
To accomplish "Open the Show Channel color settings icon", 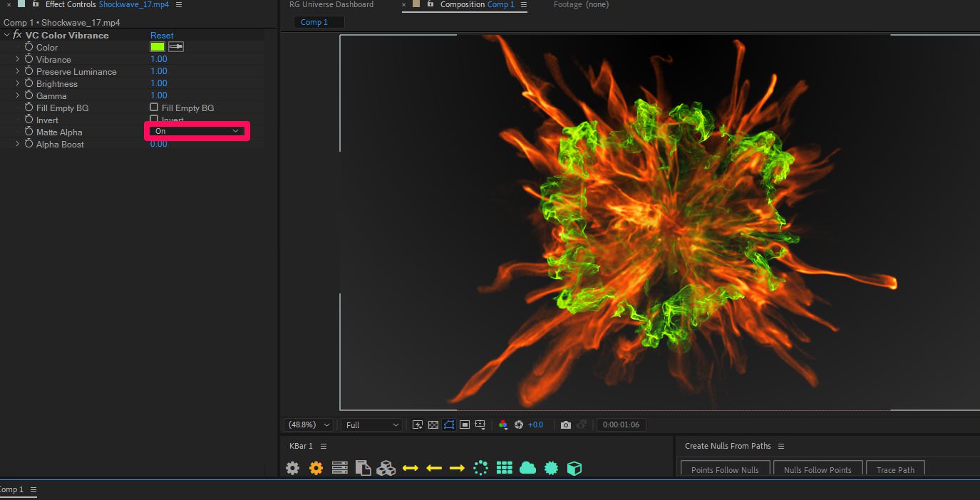I will pyautogui.click(x=503, y=424).
